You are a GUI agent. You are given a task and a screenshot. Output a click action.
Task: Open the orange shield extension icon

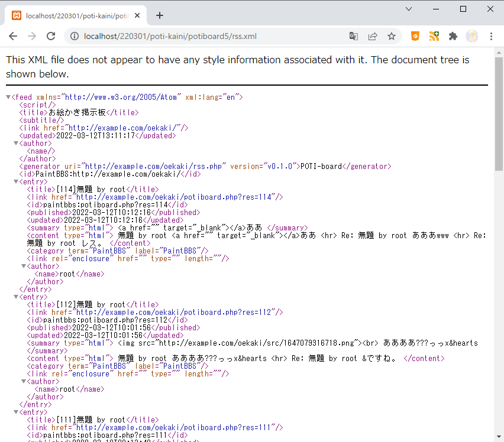[x=415, y=36]
